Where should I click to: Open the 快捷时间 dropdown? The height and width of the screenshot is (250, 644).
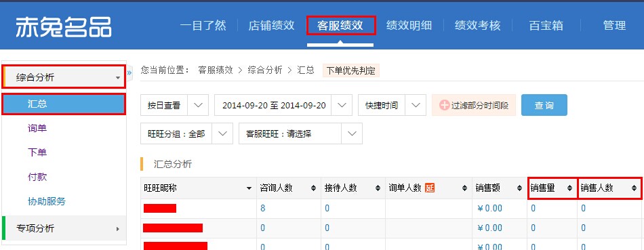(x=392, y=105)
